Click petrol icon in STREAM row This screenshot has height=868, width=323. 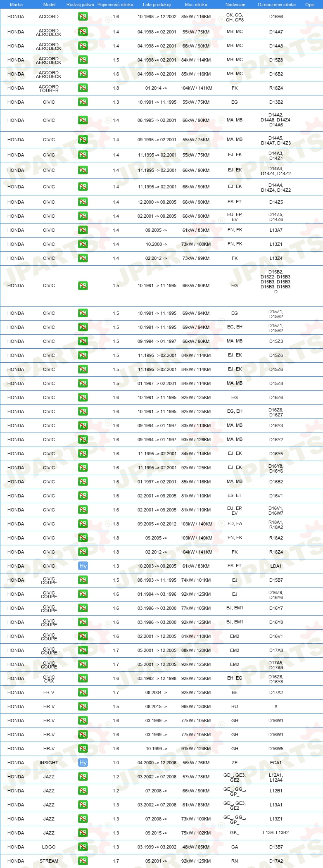tap(83, 861)
